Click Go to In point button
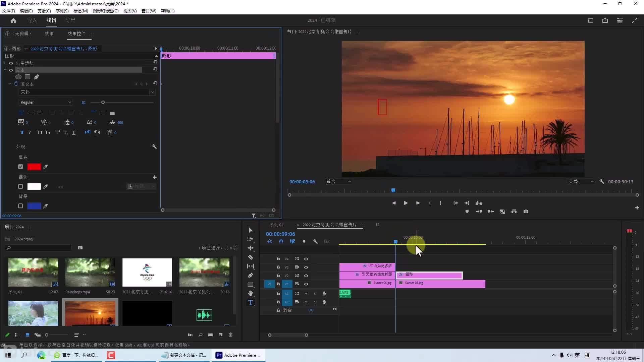Image resolution: width=644 pixels, height=362 pixels. 455,203
